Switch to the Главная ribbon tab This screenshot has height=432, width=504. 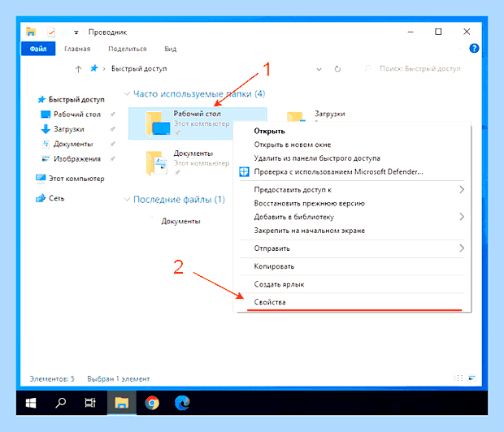pyautogui.click(x=77, y=49)
